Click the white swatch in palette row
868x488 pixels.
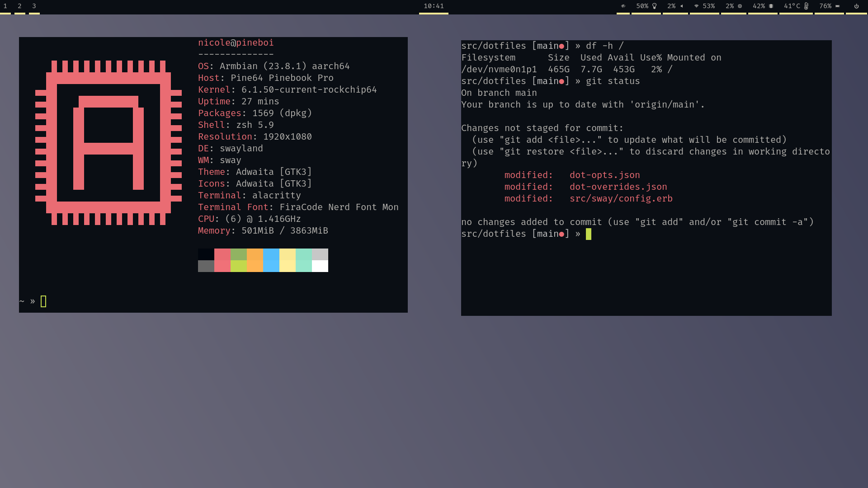(320, 266)
